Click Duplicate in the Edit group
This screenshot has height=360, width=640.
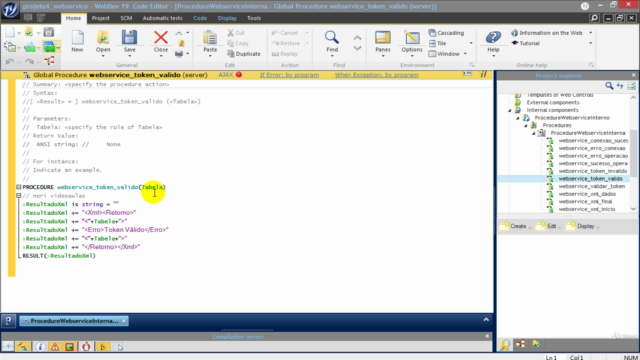point(244,54)
